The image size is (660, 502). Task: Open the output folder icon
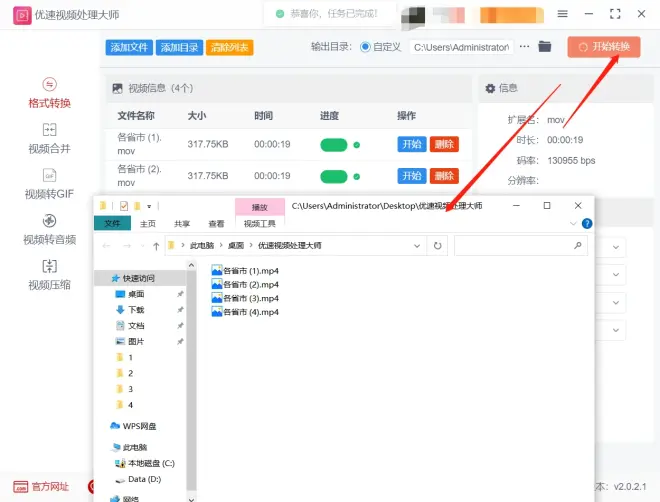pyautogui.click(x=545, y=46)
